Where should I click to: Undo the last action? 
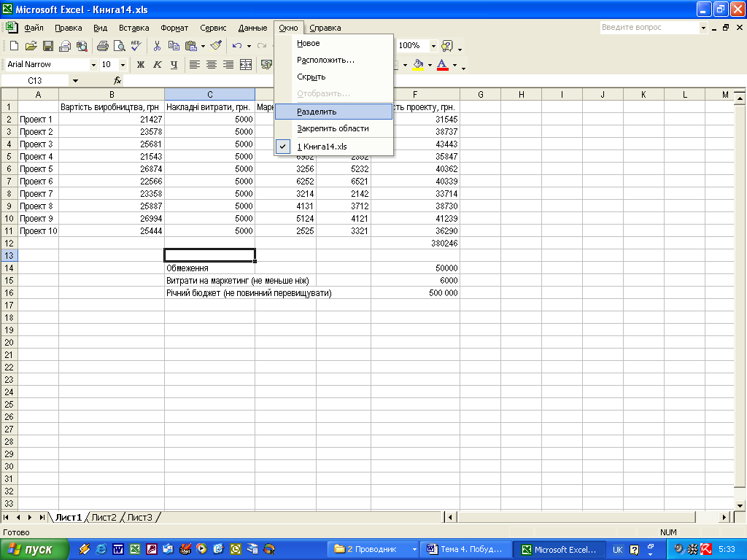point(237,46)
